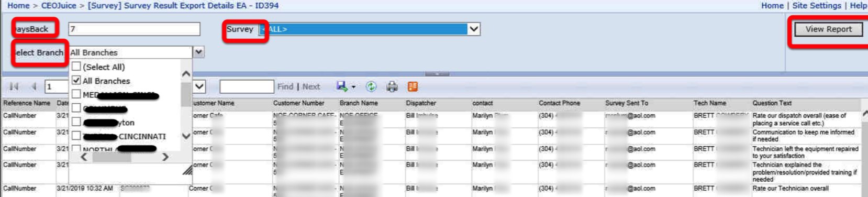868x197 pixels.
Task: Click Next in report toolbar
Action: (x=311, y=86)
